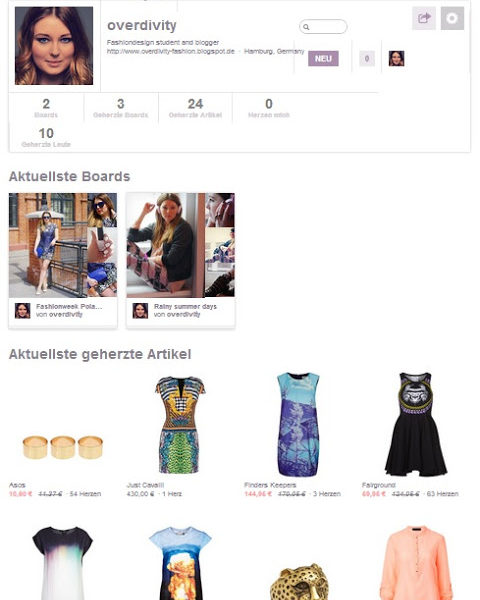Open the Fairground black dress item

pos(416,424)
